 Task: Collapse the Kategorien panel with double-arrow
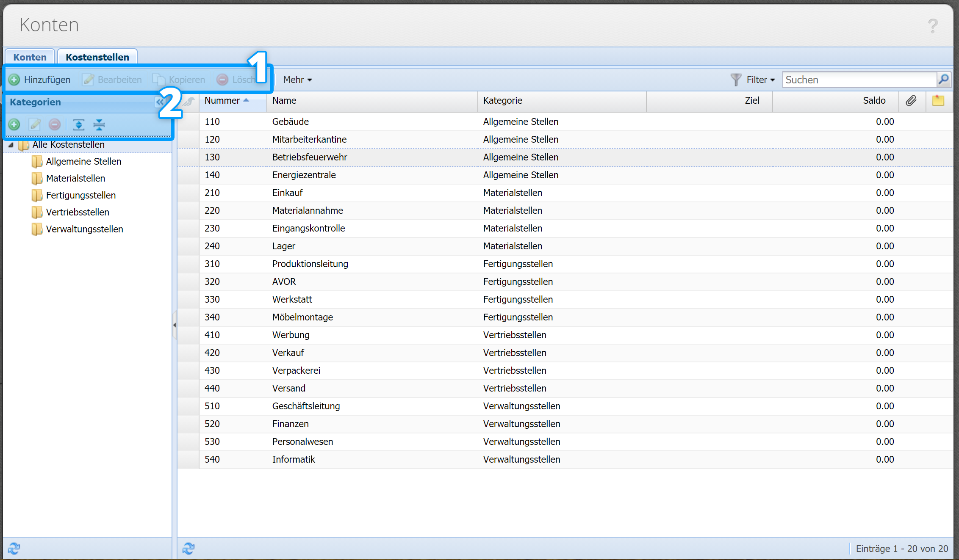[x=159, y=102]
